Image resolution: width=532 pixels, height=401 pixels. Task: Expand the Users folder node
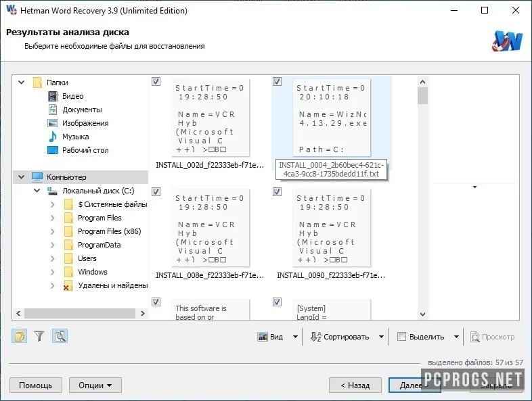[x=52, y=258]
